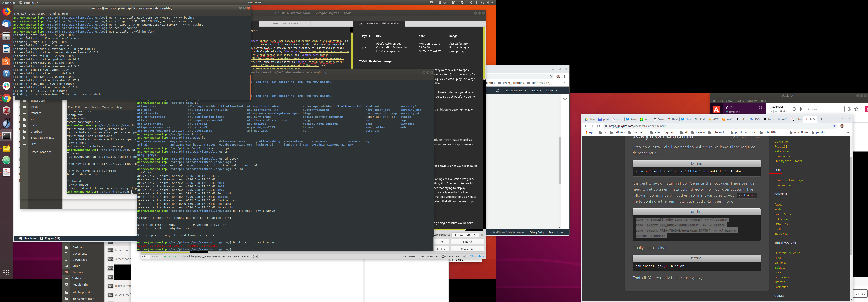The height and width of the screenshot is (302, 868).
Task: Reload the Jekyll docs page in Chrome
Action: pyautogui.click(x=598, y=126)
